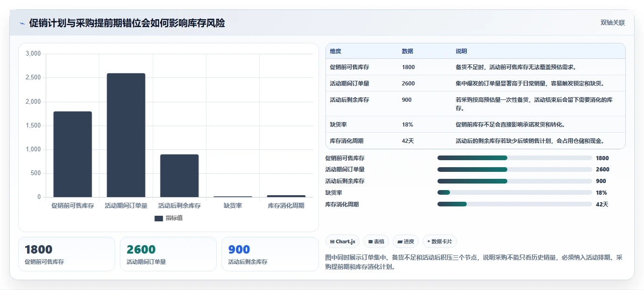Click the 3,000 y-axis value
The height and width of the screenshot is (290, 644).
click(33, 54)
